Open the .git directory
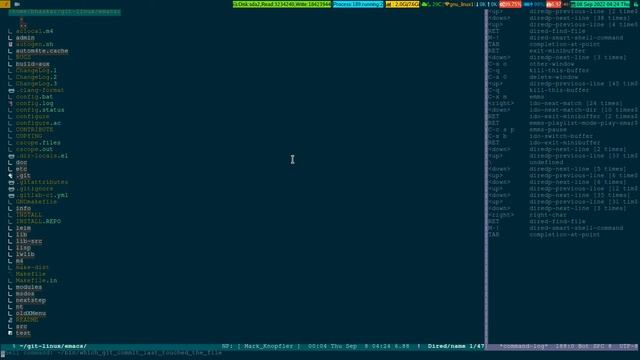 [x=23, y=176]
